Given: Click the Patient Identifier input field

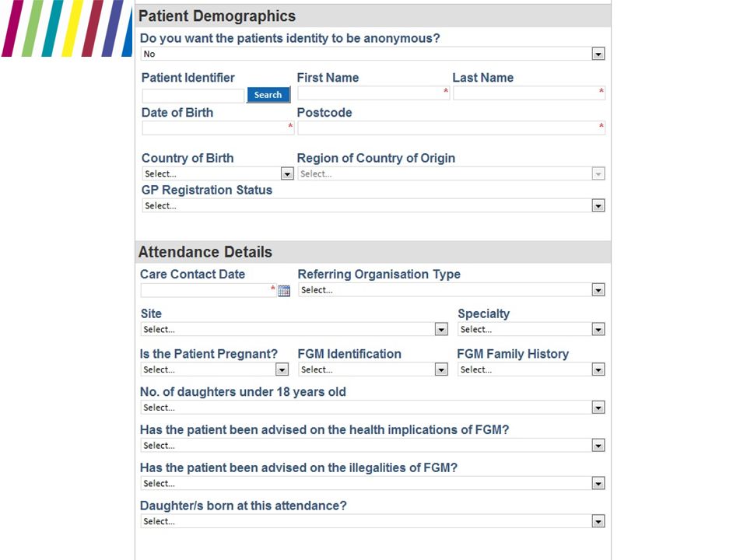Looking at the screenshot, I should 193,95.
